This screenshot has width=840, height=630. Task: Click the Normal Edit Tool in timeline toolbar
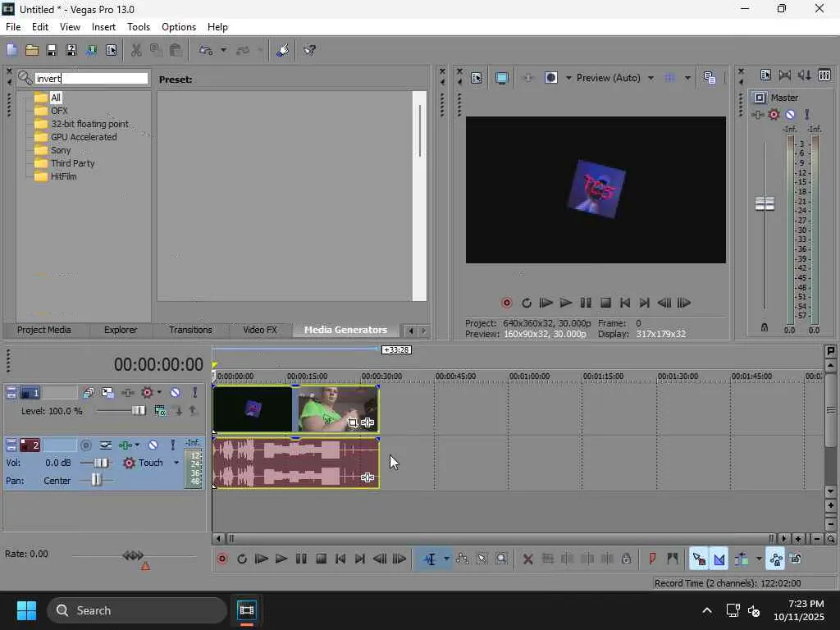coord(430,559)
